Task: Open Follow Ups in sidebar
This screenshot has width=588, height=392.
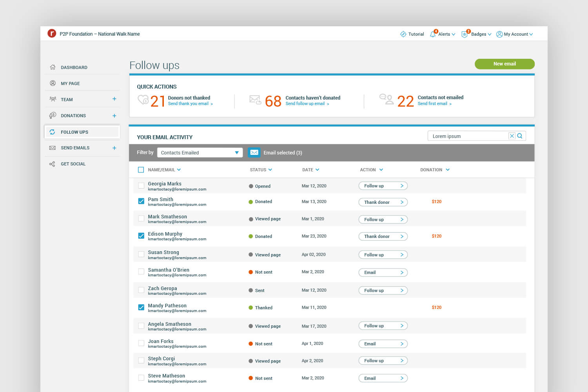Action: point(82,132)
